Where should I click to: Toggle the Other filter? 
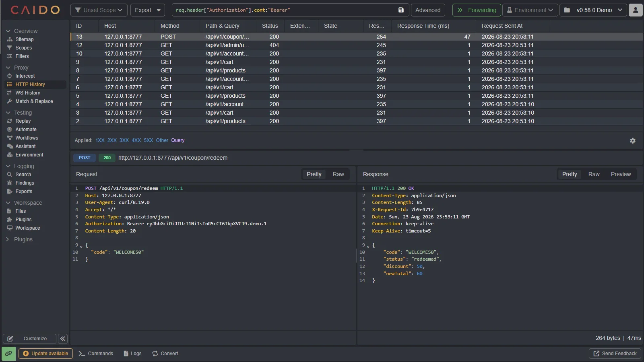point(162,140)
